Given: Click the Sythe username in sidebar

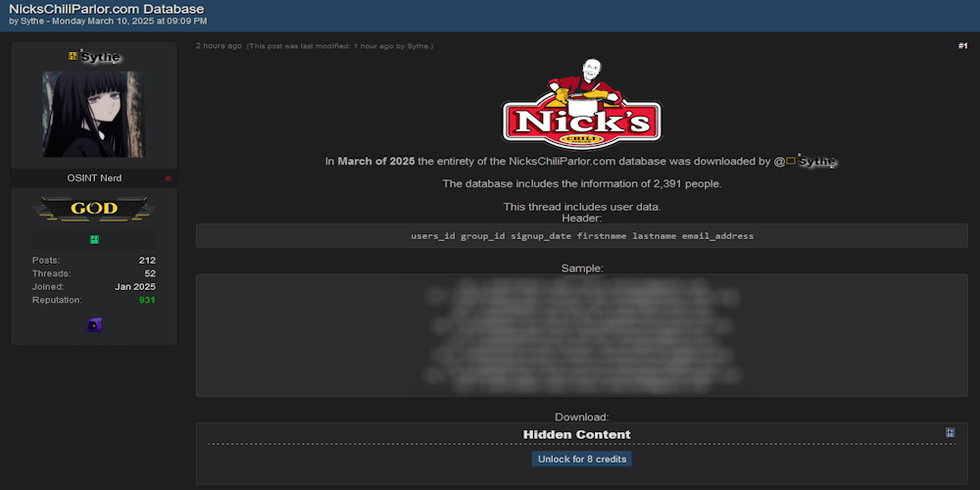Looking at the screenshot, I should pyautogui.click(x=101, y=57).
